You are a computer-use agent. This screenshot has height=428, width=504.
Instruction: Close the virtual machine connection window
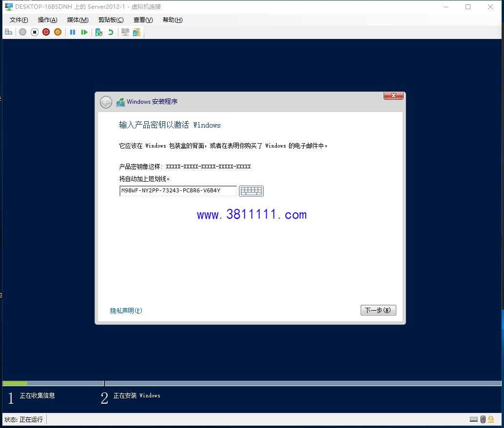click(490, 7)
